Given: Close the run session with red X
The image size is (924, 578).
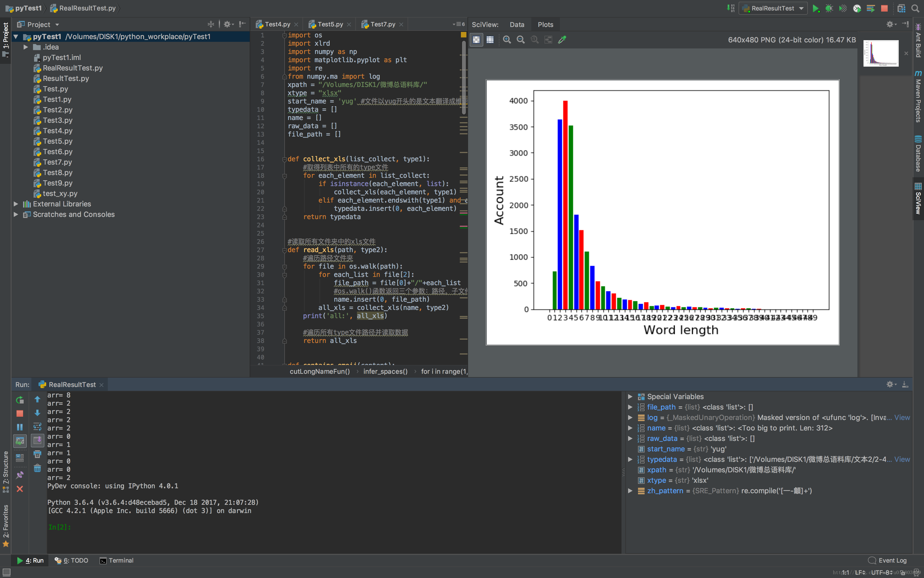Looking at the screenshot, I should coord(20,489).
